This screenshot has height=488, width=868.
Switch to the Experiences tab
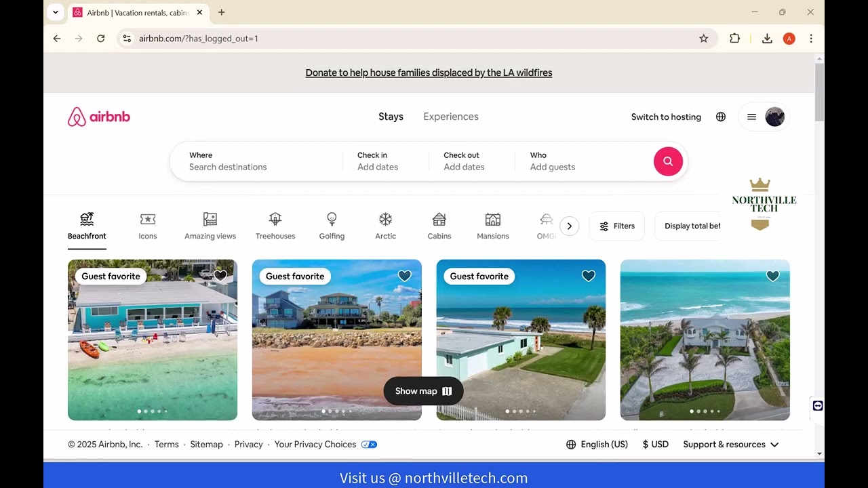pyautogui.click(x=451, y=117)
